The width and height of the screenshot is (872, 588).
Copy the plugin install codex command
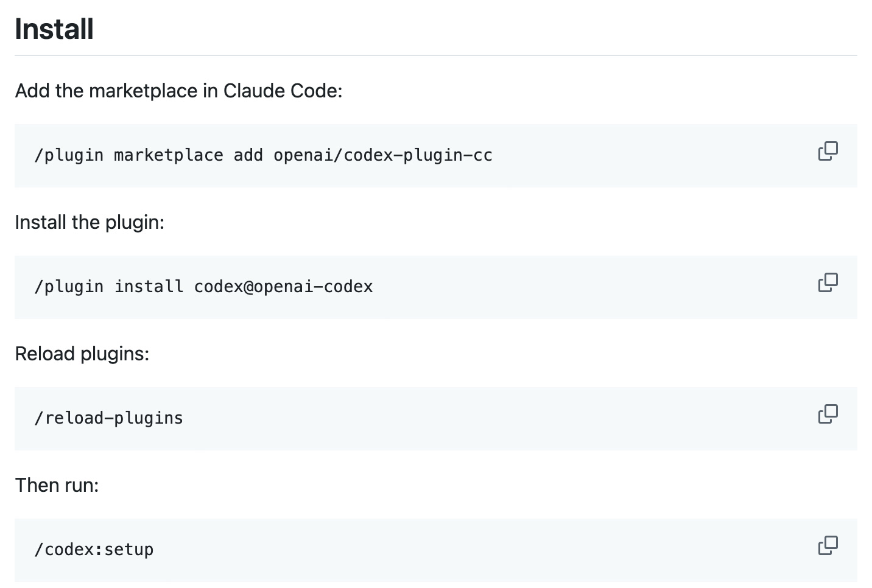(828, 282)
